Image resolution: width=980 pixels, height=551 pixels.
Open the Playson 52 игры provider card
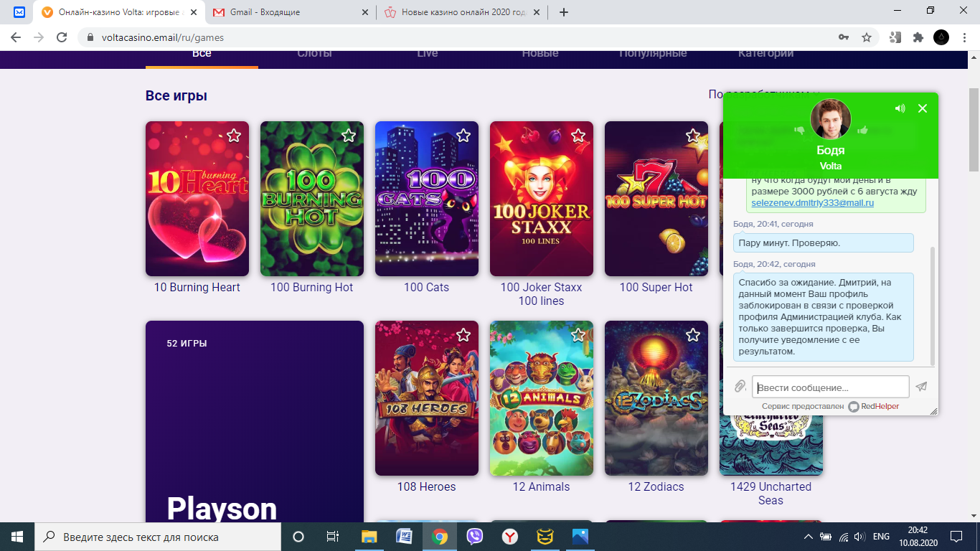[x=255, y=422]
